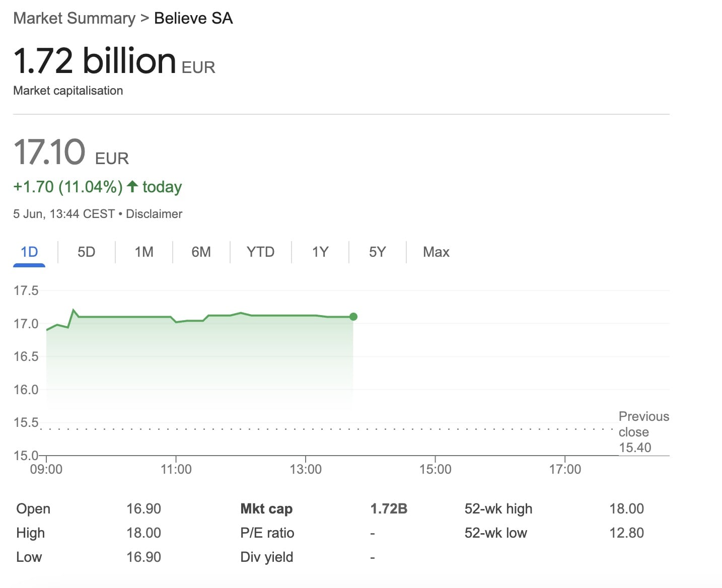Open the 1M chart range
Image resolution: width=722 pixels, height=588 pixels.
pyautogui.click(x=144, y=252)
